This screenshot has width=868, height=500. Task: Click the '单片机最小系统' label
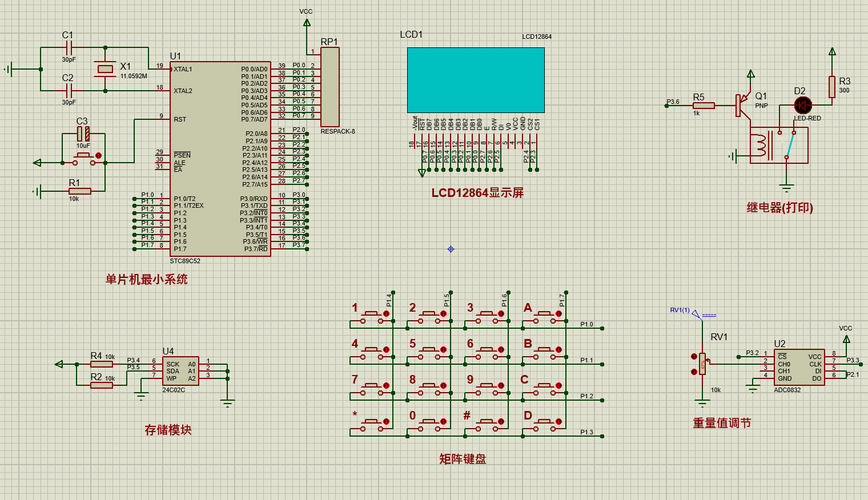tap(147, 279)
